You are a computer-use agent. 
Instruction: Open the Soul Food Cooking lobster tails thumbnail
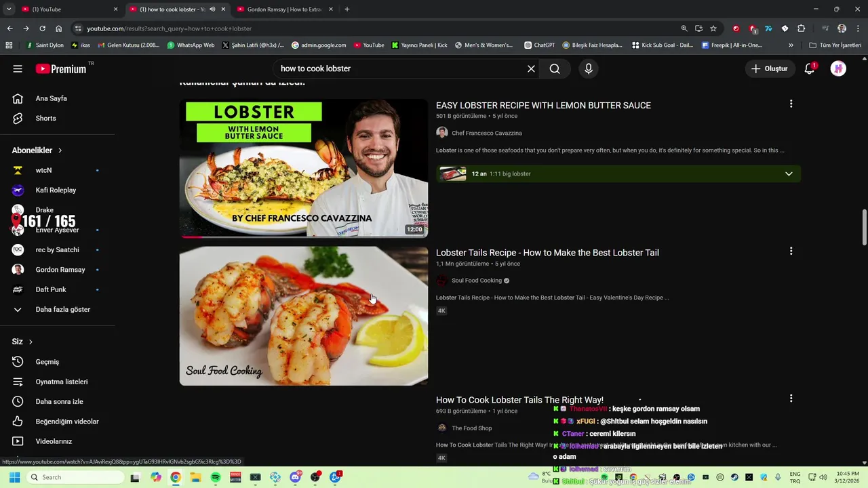pyautogui.click(x=303, y=316)
